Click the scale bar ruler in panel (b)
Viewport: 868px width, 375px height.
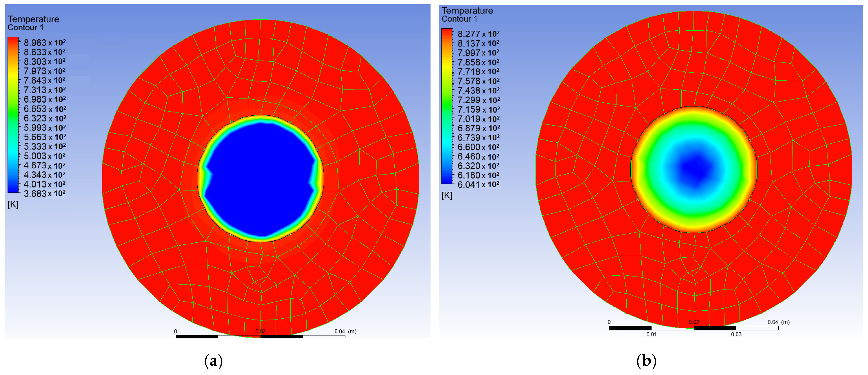[694, 328]
